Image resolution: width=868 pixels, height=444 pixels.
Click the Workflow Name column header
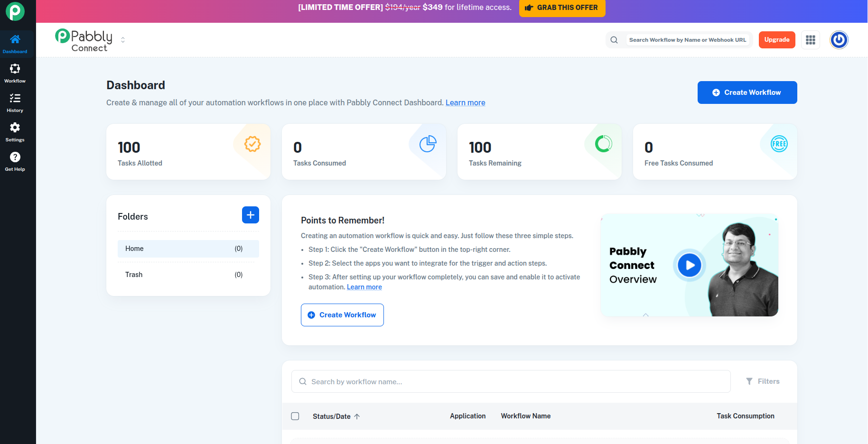click(x=526, y=416)
